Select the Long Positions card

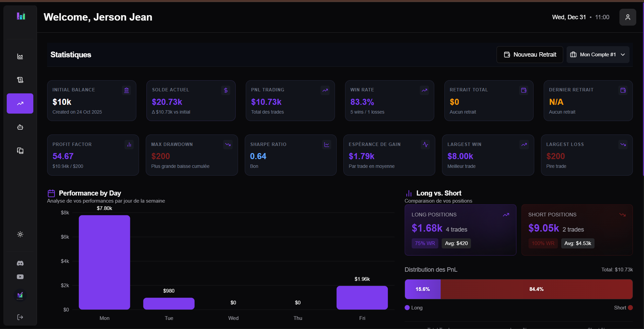(460, 230)
